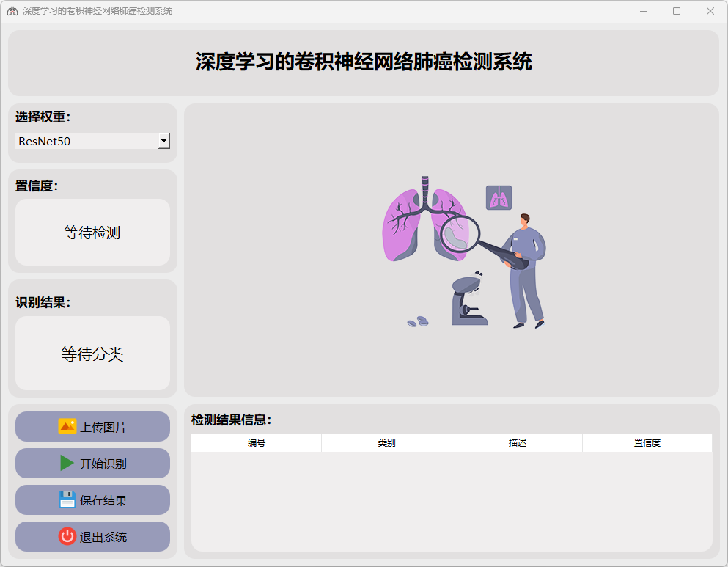Click the 等待检测 confidence display box
The image size is (728, 567).
92,233
